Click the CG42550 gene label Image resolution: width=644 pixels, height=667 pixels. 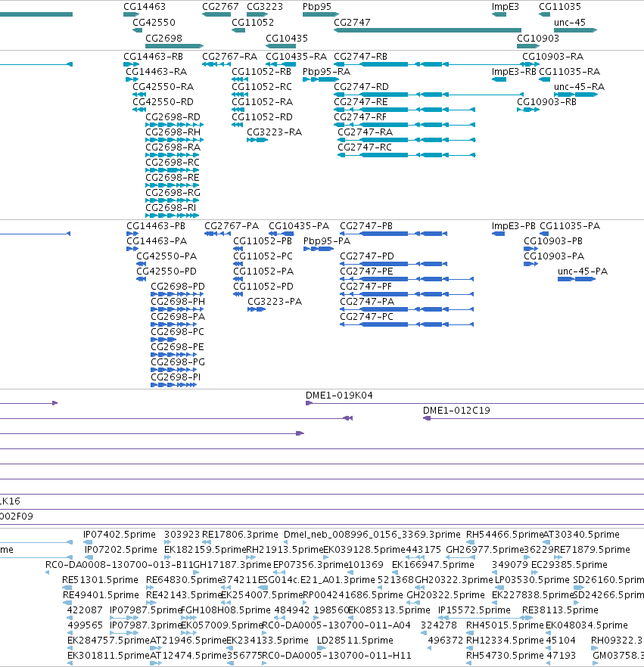(154, 23)
